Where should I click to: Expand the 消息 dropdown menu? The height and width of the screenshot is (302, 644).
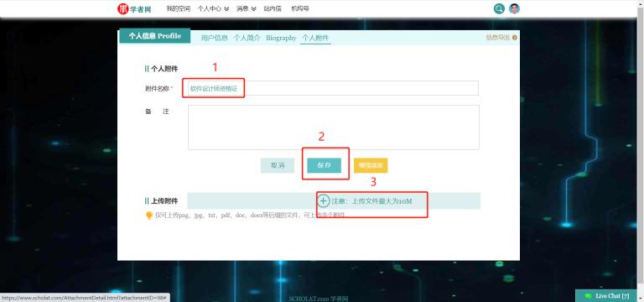tap(246, 8)
